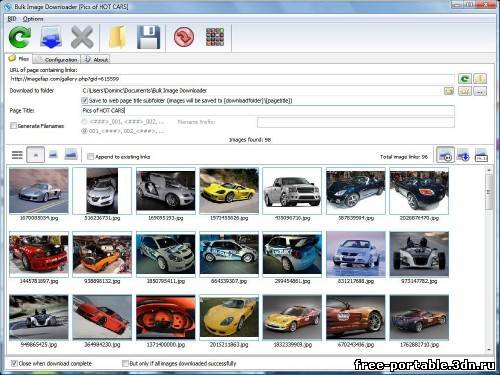Select yellow Corvette thumbnail in third row
Image resolution: width=500 pixels, height=375 pixels.
pyautogui.click(x=229, y=317)
